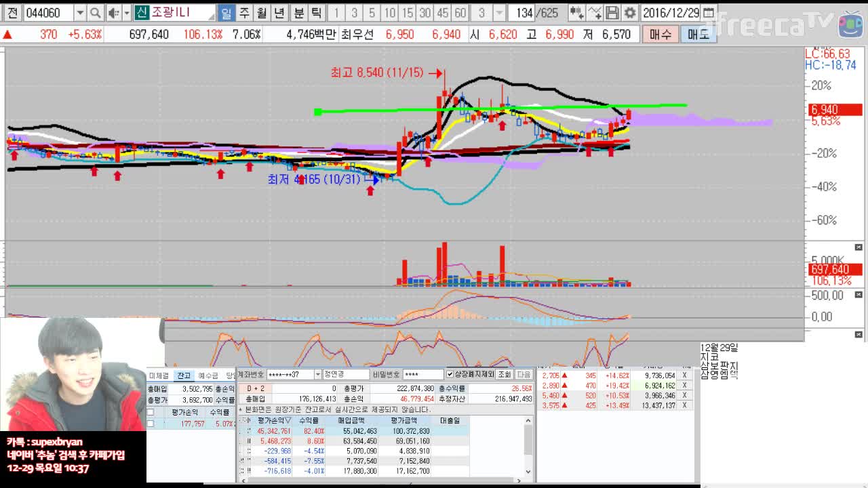Close the volume panel with X icon
The height and width of the screenshot is (488, 868).
click(x=859, y=247)
